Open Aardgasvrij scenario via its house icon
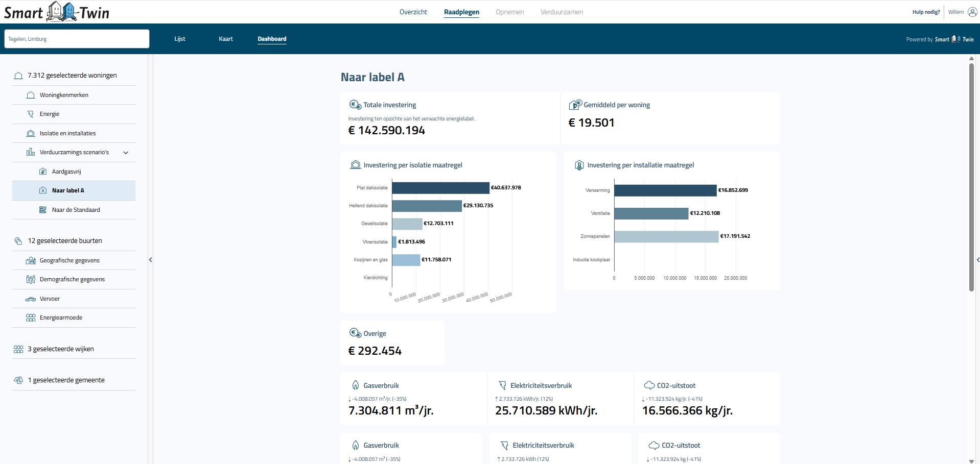The image size is (980, 464). point(42,172)
